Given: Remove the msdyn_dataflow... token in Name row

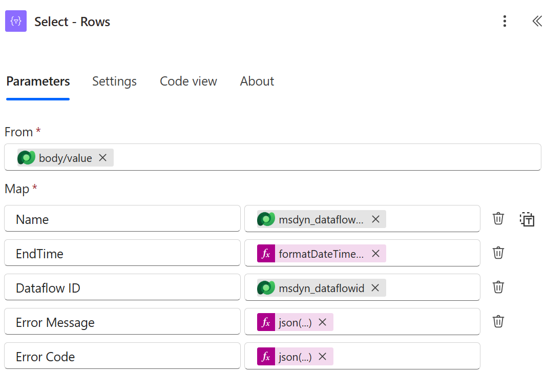Looking at the screenshot, I should click(376, 219).
